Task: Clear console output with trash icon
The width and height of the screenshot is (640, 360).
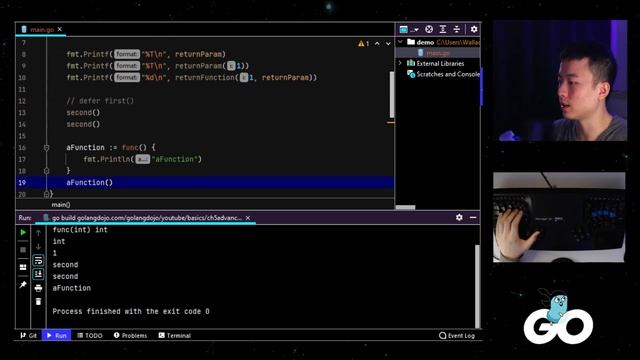Action: (x=38, y=302)
